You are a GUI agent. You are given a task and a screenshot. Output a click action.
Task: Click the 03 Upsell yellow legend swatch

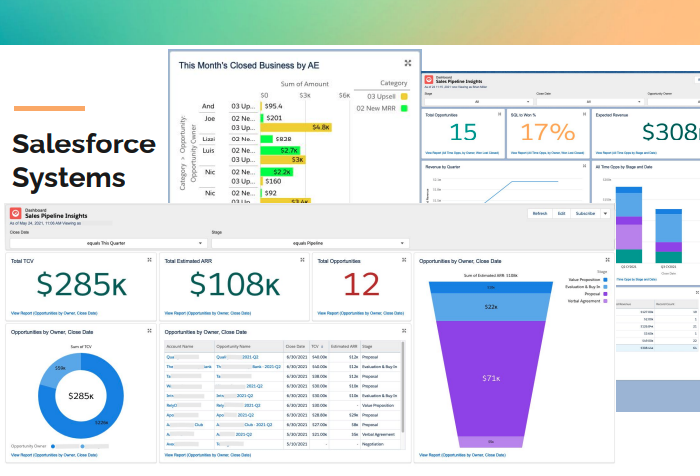point(404,96)
